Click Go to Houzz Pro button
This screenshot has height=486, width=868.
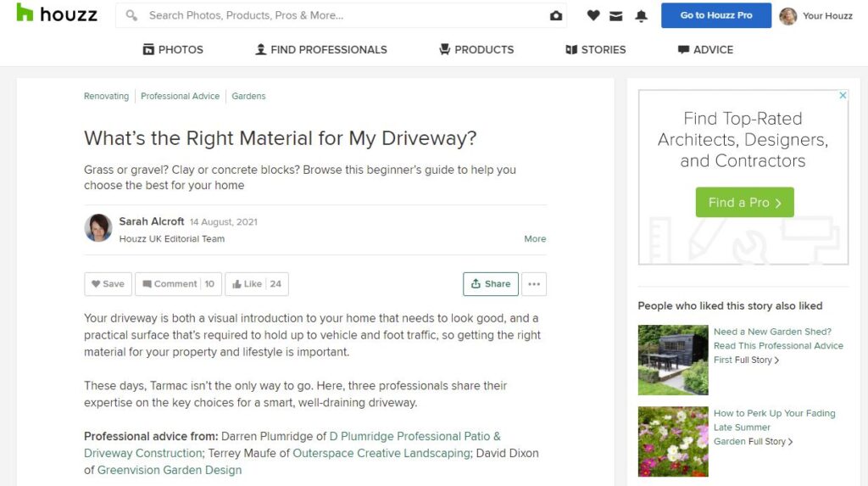tap(715, 15)
